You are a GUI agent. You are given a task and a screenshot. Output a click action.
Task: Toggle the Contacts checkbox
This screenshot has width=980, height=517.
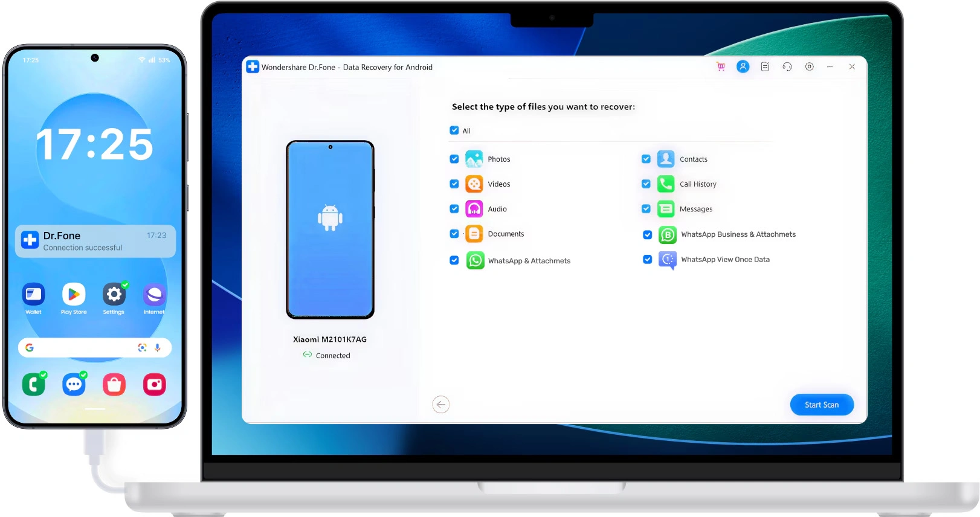coord(646,159)
